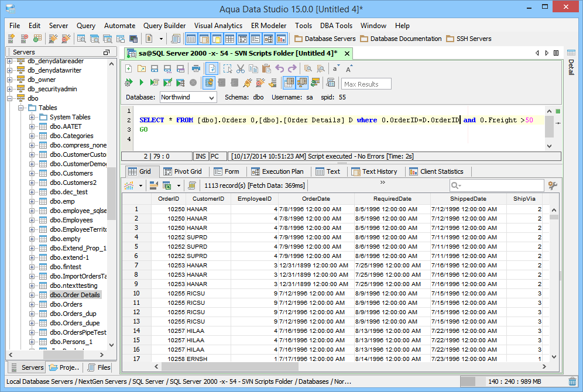Click the Servers tree vertical scrollbar
This screenshot has width=583, height=392.
pyautogui.click(x=112, y=193)
